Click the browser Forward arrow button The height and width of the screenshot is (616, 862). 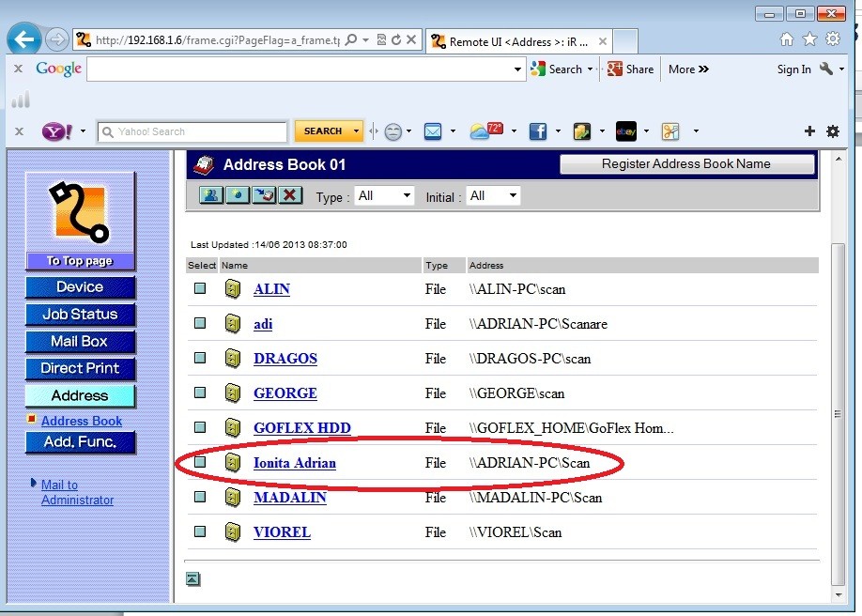(x=56, y=39)
